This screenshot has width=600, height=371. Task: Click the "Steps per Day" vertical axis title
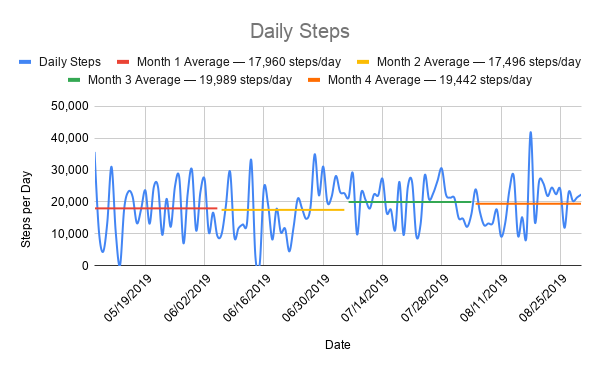coord(26,209)
